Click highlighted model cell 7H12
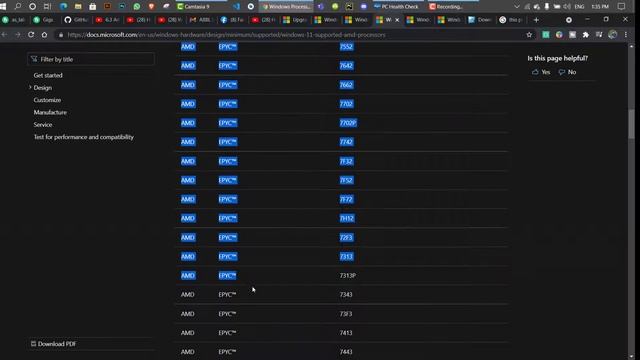This screenshot has height=360, width=640. pos(347,218)
